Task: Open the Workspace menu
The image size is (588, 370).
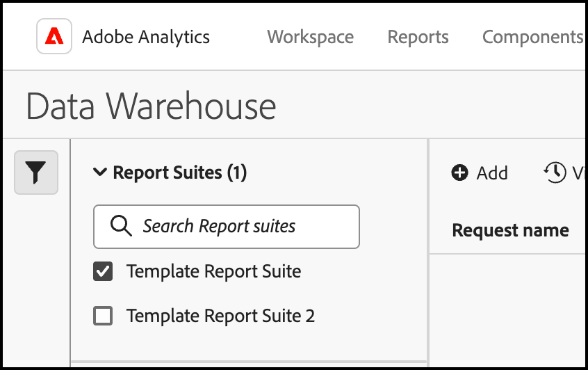Action: click(310, 37)
